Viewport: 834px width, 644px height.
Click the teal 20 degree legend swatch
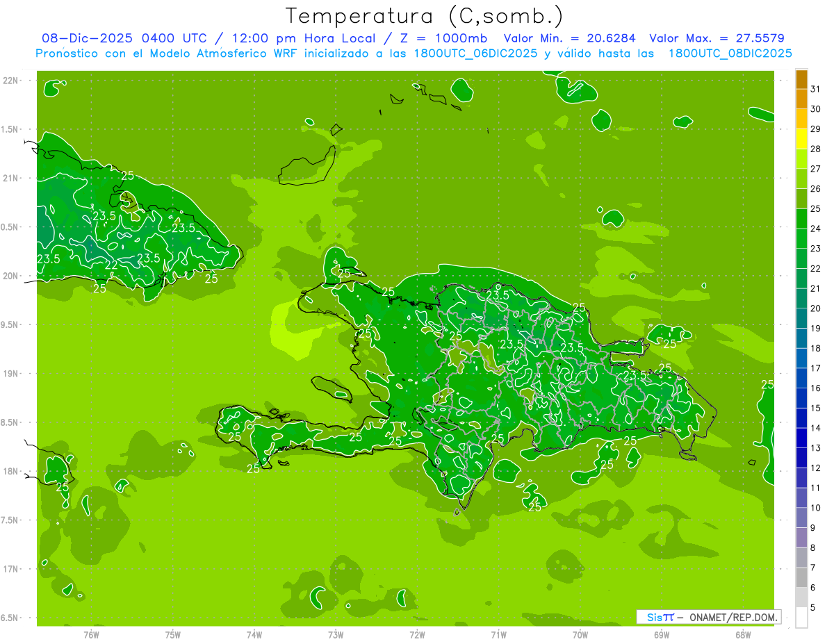pyautogui.click(x=801, y=299)
